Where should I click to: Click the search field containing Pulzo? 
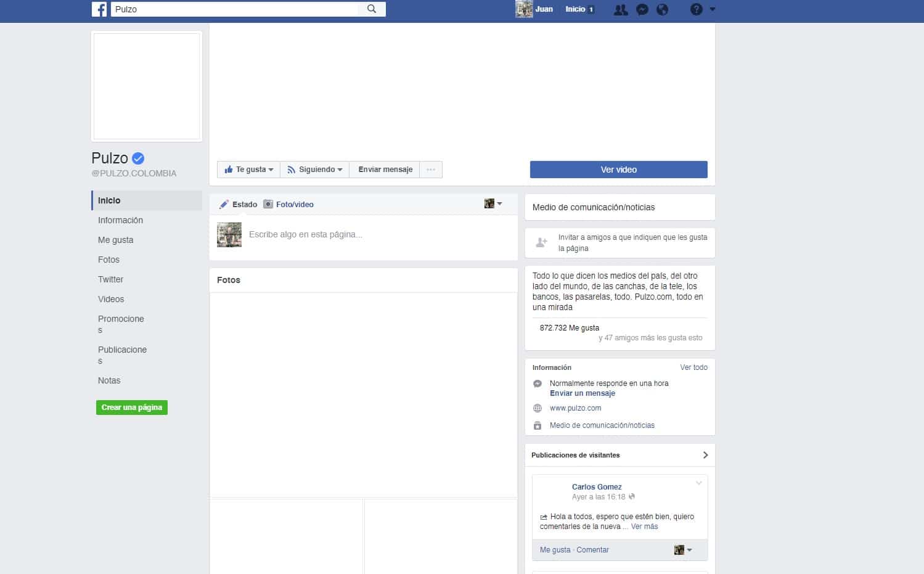pos(234,9)
